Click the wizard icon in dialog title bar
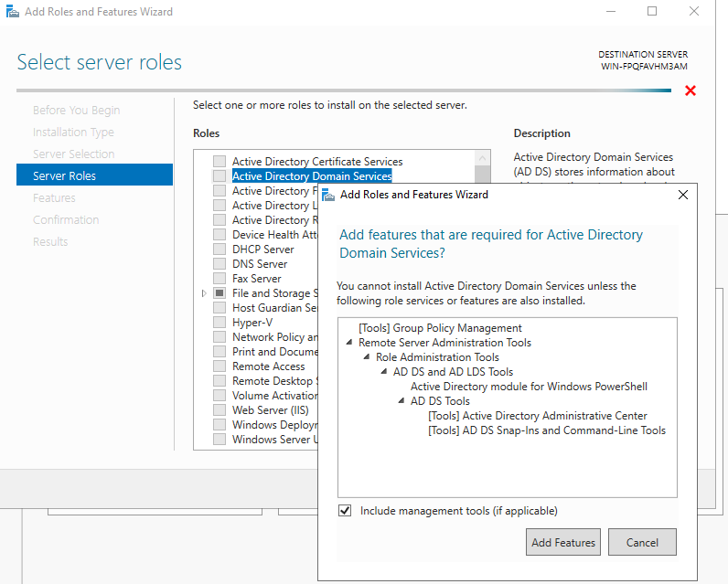Viewport: 728px width, 584px height. tap(328, 195)
